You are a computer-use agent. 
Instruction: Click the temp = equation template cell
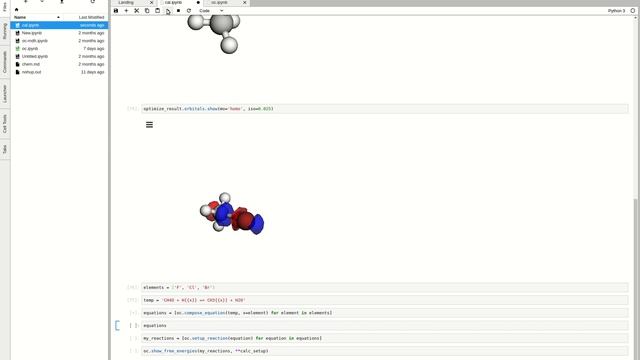pos(384,300)
